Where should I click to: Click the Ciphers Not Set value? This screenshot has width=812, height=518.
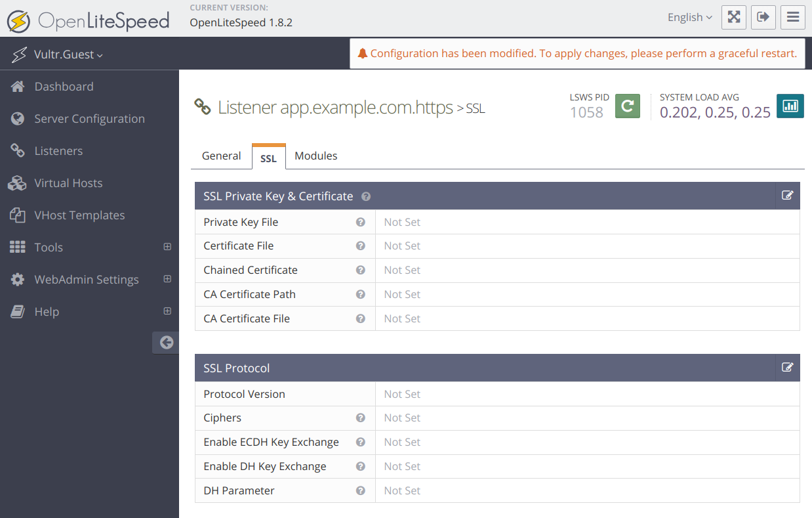pos(402,418)
